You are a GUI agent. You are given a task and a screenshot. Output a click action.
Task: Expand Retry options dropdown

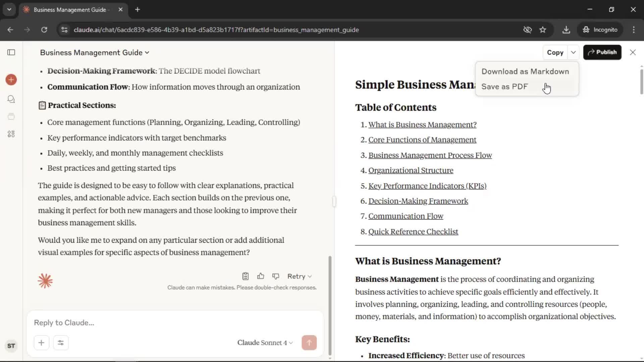coord(300,276)
